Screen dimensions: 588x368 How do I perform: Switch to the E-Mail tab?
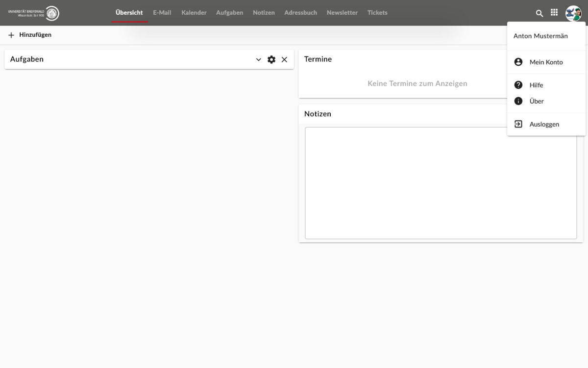[162, 13]
